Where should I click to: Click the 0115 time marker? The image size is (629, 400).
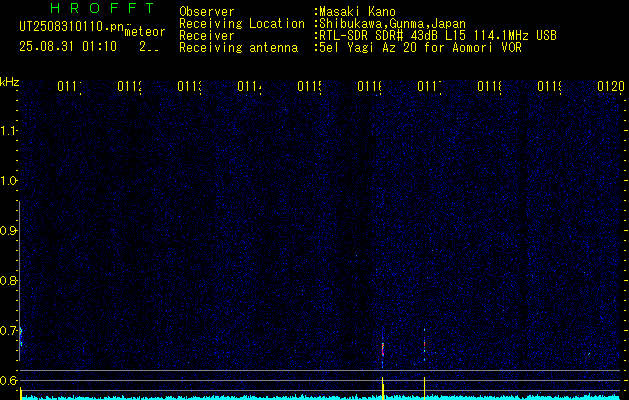(309, 86)
